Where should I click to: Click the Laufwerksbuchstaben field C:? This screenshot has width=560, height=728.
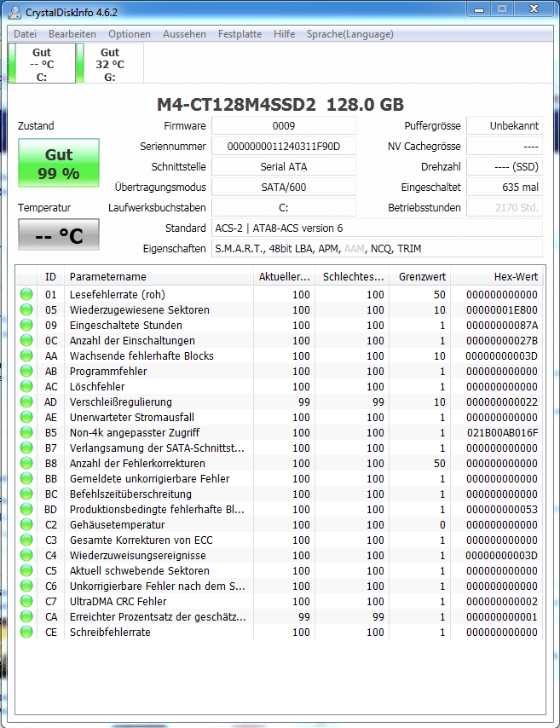(x=284, y=207)
